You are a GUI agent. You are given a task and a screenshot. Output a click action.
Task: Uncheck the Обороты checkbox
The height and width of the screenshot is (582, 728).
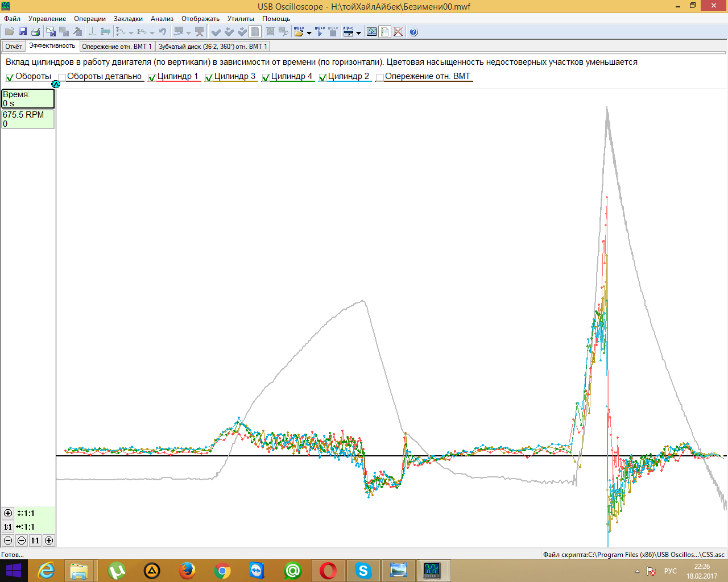coord(10,77)
